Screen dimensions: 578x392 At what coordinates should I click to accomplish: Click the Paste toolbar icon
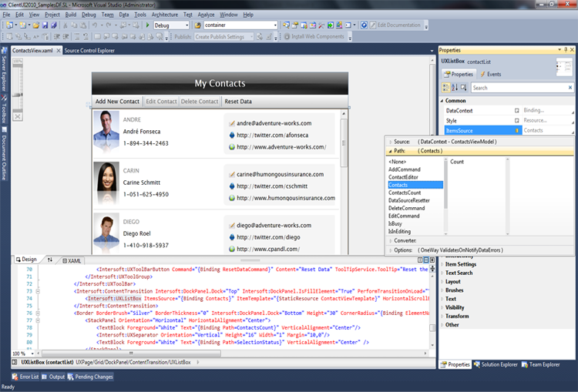click(x=83, y=25)
